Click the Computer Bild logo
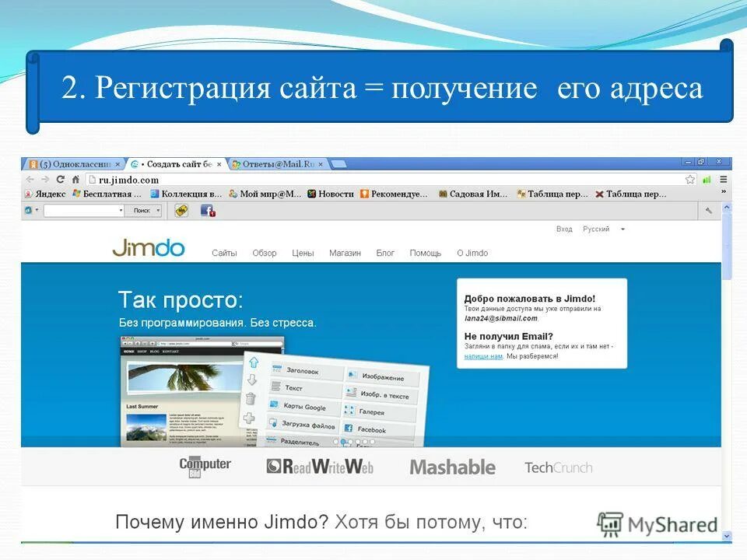The height and width of the screenshot is (560, 747). click(x=205, y=467)
